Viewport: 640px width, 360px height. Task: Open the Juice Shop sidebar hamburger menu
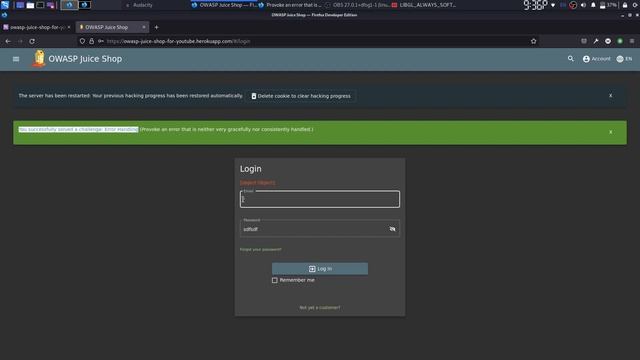16,59
